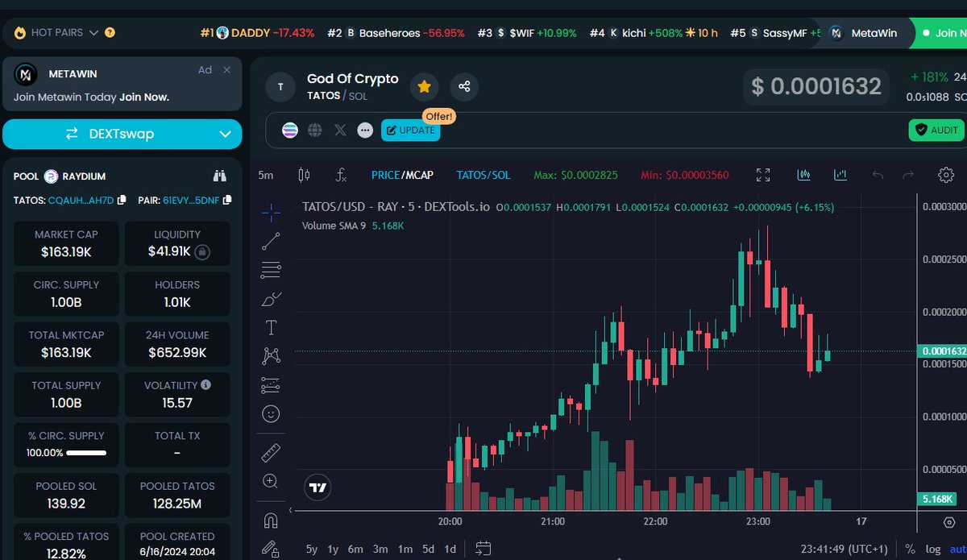Copy the PAIR address
Viewport: 967px width, 560px height.
click(x=228, y=199)
